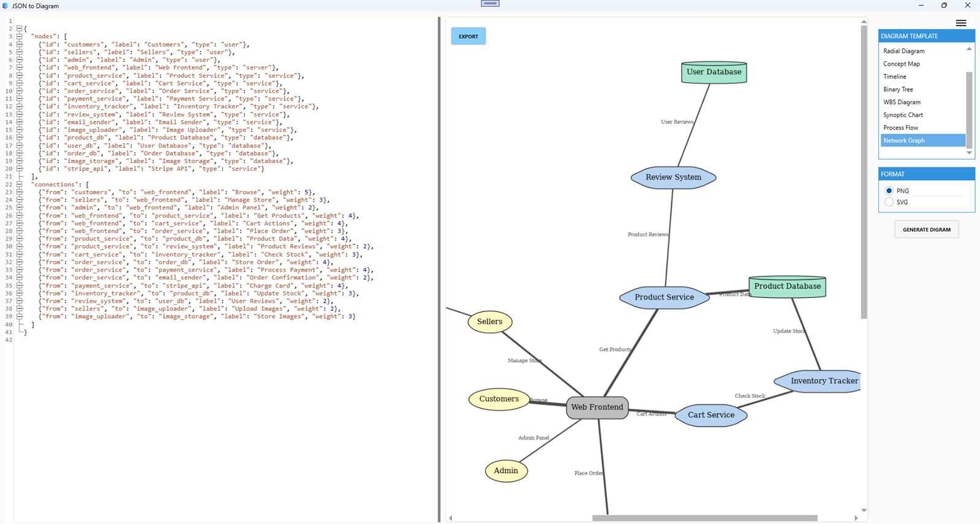Select the PNG format radio button
The image size is (980, 524).
(889, 191)
